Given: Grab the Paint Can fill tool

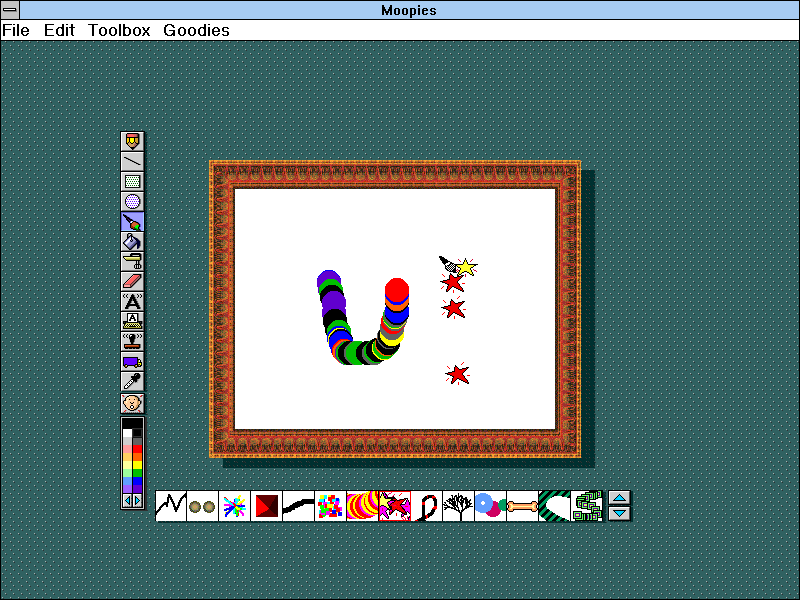Looking at the screenshot, I should [131, 241].
